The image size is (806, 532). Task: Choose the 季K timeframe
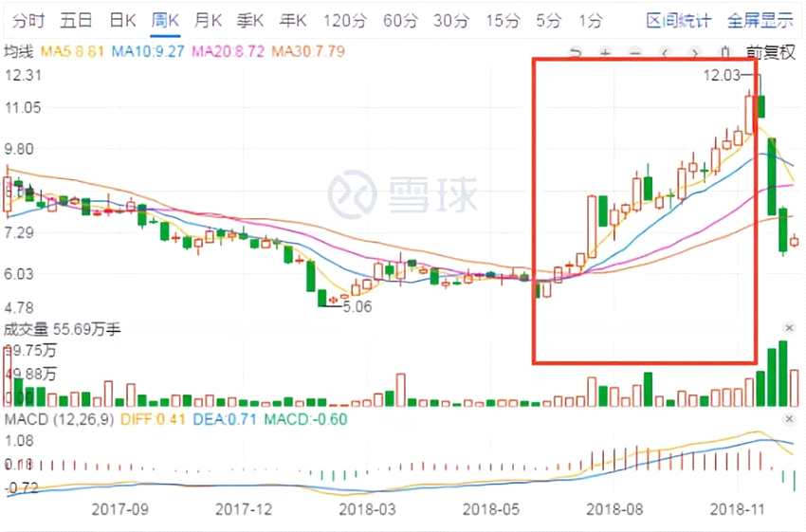tap(250, 21)
